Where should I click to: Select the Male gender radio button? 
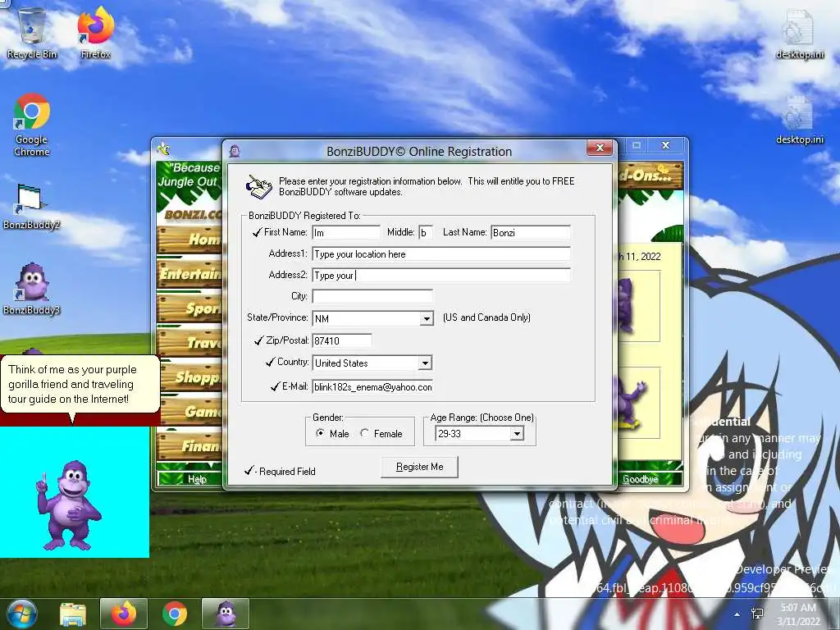[x=321, y=433]
